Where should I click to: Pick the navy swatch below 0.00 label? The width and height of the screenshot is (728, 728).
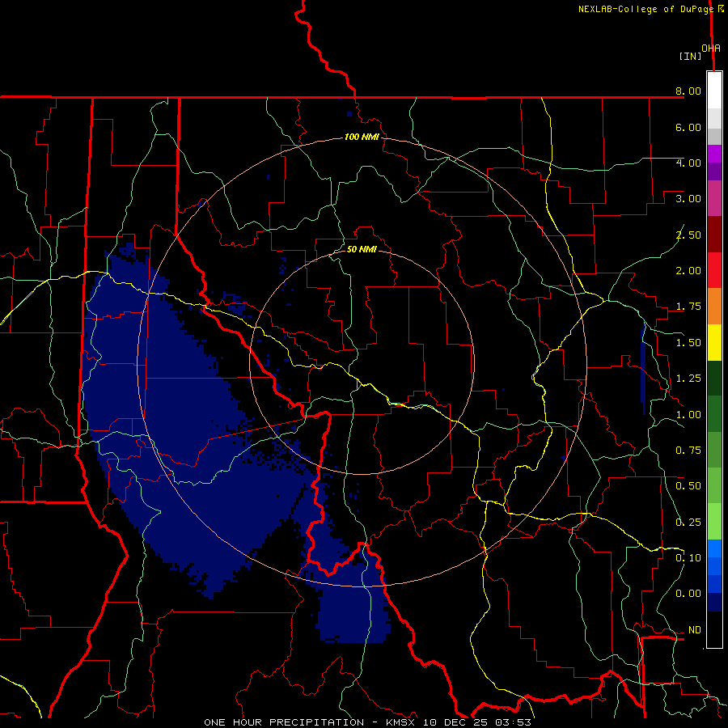714,603
